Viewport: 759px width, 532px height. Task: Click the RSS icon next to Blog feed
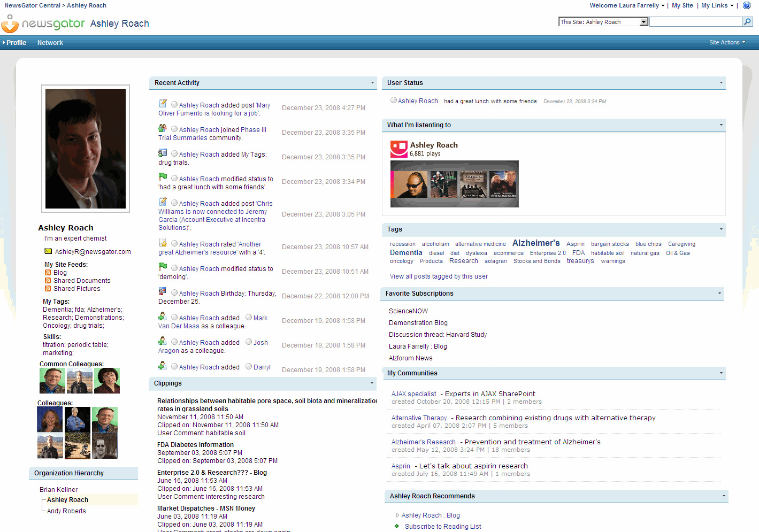[x=48, y=273]
